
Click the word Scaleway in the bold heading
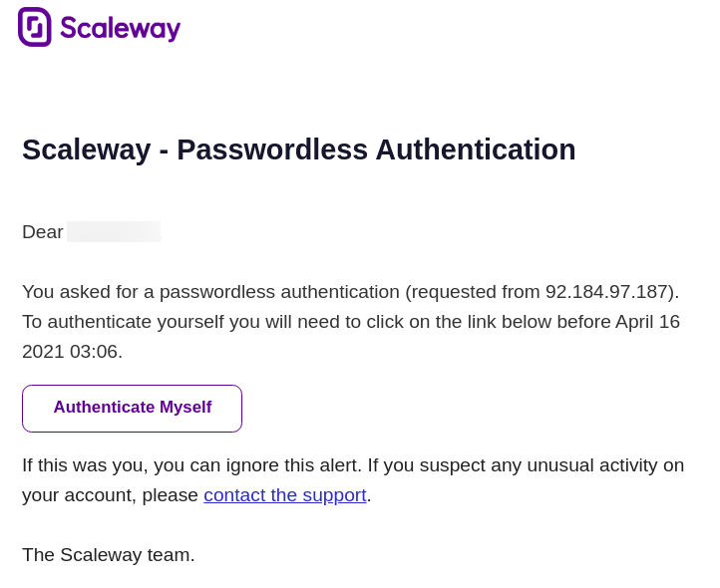[x=87, y=150]
